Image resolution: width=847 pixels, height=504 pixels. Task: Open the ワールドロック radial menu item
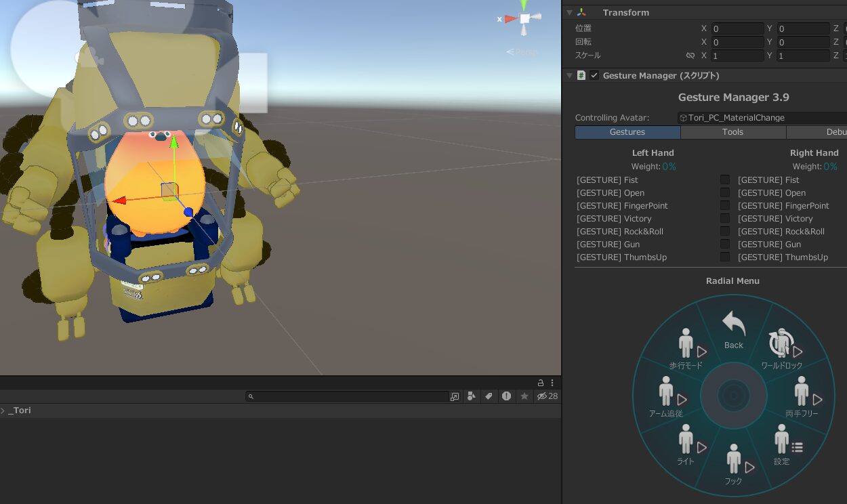coord(781,348)
